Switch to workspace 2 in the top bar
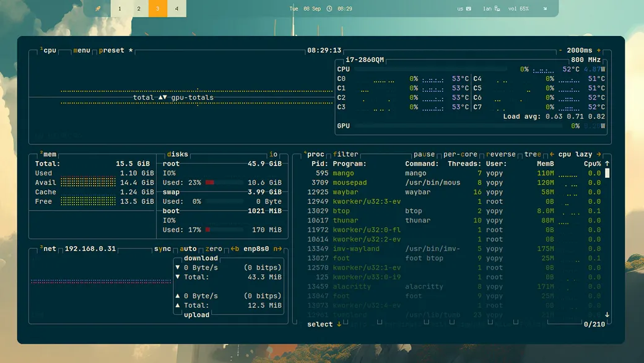Screen dimensions: 644x363 pos(139,9)
